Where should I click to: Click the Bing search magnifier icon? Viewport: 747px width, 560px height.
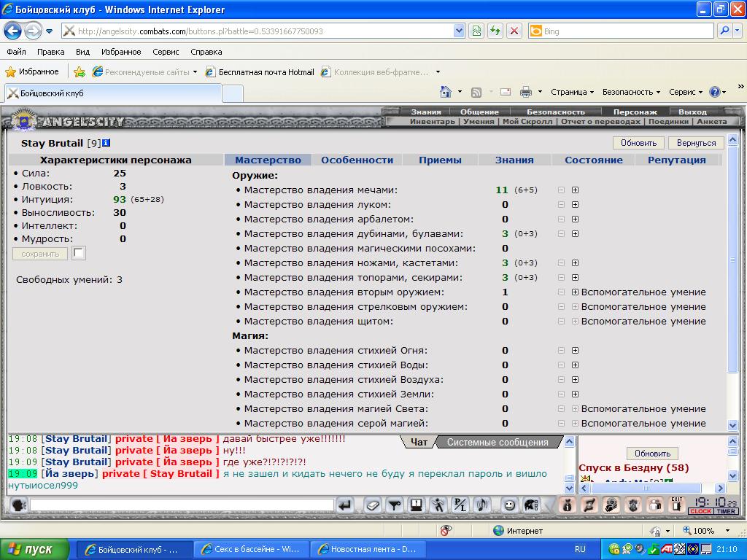click(x=724, y=31)
